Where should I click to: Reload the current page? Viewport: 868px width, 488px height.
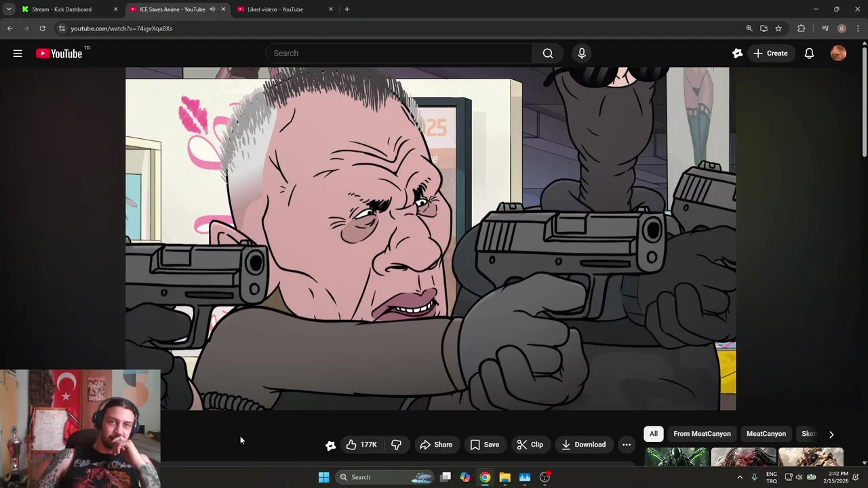click(42, 28)
